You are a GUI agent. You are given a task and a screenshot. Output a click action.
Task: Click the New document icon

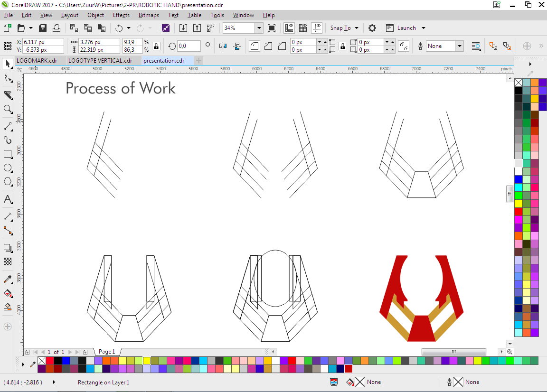7,28
